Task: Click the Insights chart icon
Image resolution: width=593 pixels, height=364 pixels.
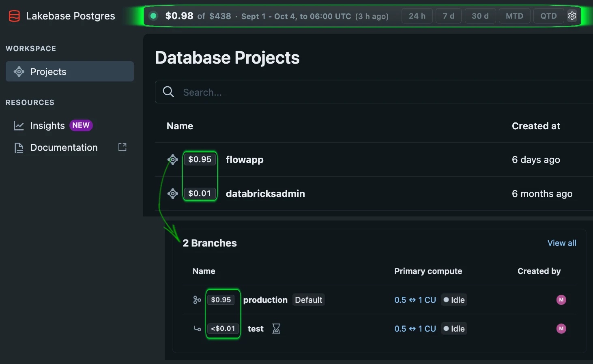Action: tap(19, 126)
